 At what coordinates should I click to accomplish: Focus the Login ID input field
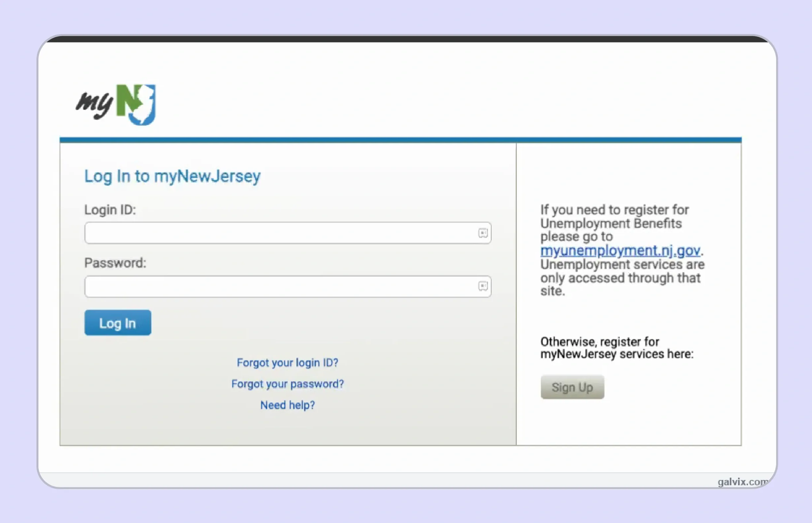tap(288, 233)
